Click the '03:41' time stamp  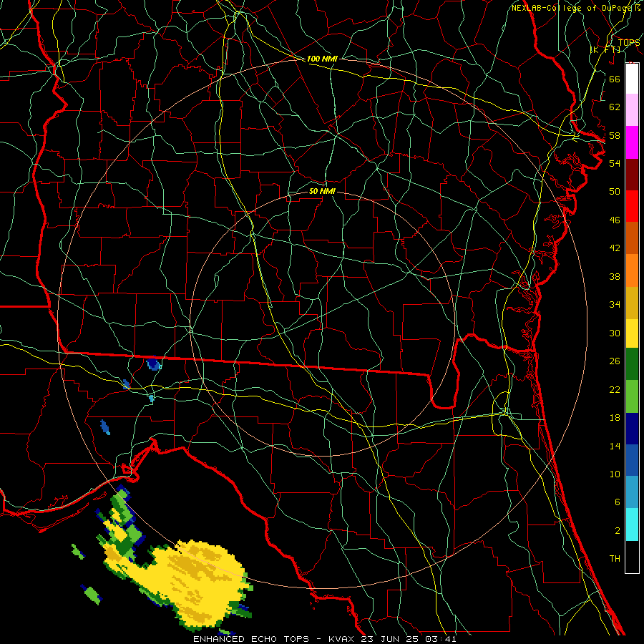pos(441,639)
